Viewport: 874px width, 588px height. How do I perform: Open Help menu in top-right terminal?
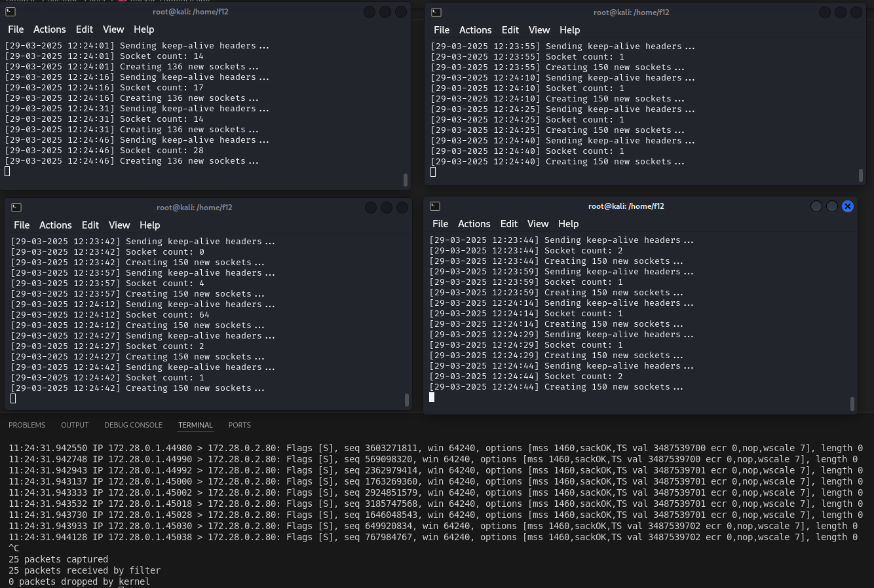570,30
